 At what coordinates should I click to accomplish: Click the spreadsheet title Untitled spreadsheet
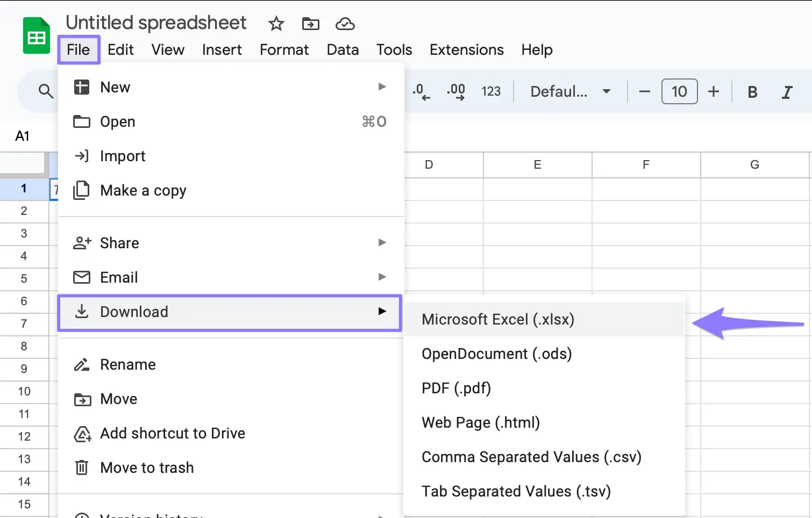click(156, 23)
